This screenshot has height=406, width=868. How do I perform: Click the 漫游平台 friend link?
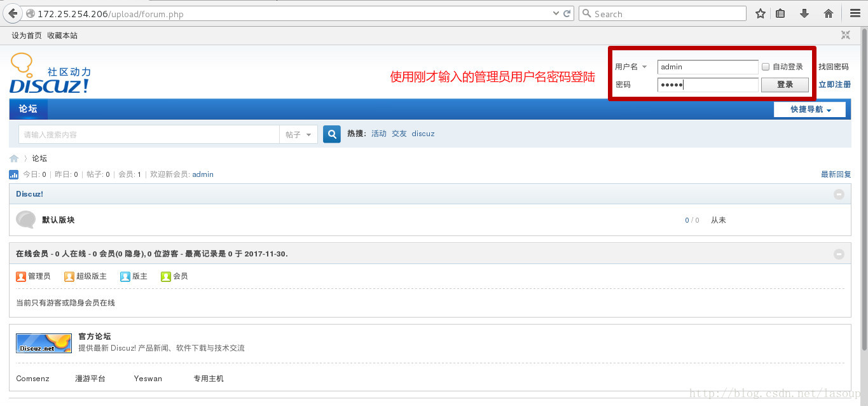point(90,379)
